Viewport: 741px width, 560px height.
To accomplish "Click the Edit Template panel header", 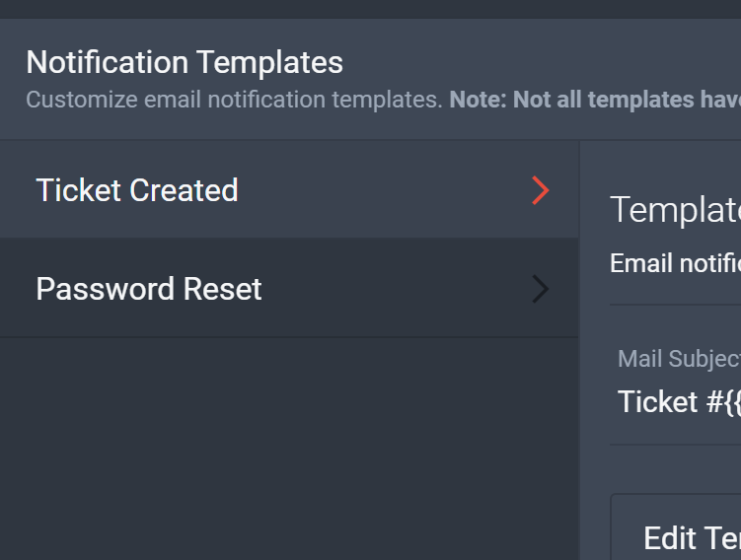I will (692, 537).
